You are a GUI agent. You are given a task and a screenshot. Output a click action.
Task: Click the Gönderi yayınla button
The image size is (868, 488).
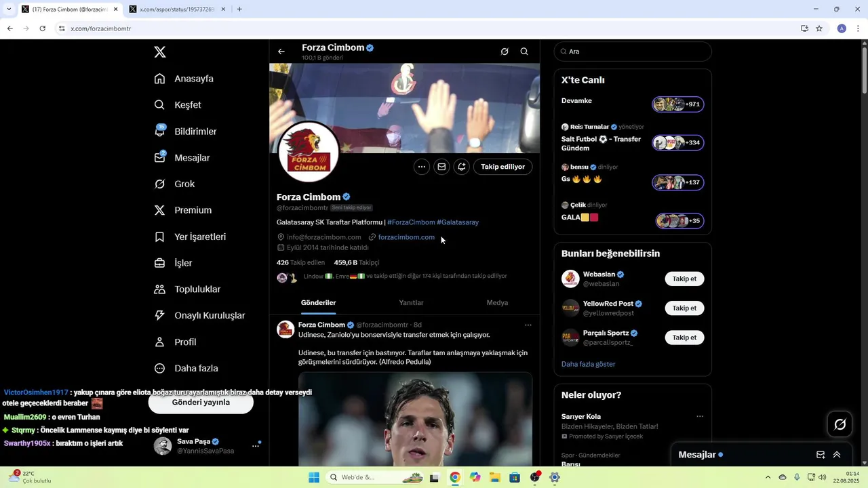click(x=201, y=402)
